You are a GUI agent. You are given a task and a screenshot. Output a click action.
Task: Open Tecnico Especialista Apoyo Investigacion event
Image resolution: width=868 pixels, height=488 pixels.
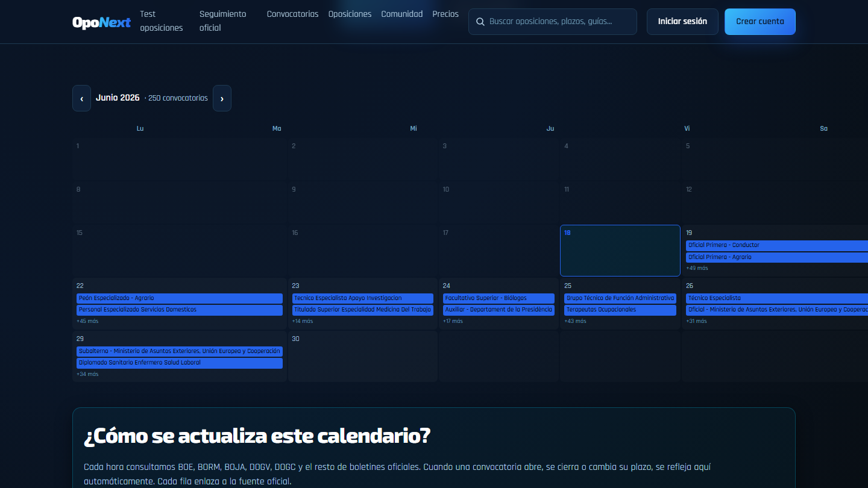[363, 298]
